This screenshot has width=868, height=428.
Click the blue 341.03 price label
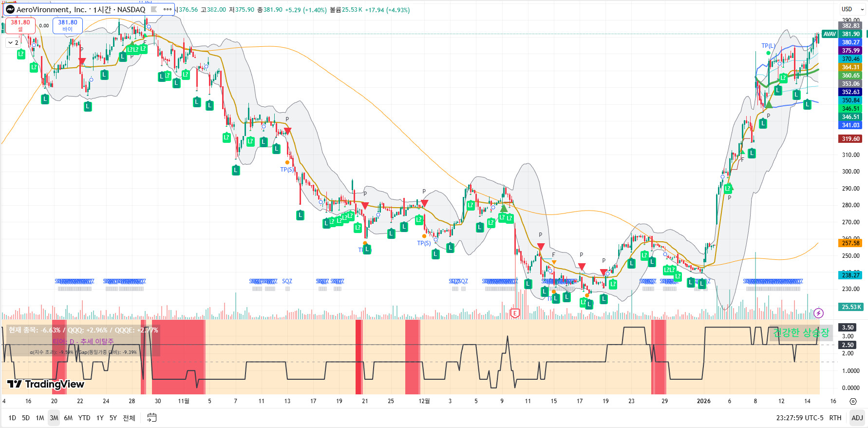(851, 125)
